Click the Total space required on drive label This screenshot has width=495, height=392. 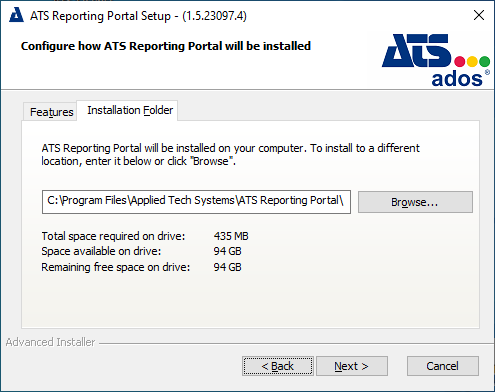pyautogui.click(x=113, y=236)
